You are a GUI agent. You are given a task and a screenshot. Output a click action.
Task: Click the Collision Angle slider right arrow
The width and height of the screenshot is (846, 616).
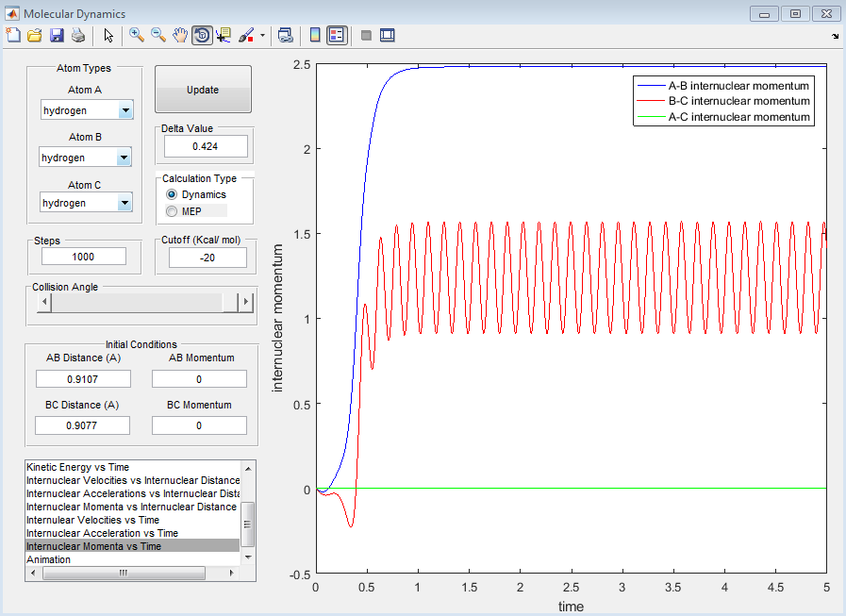[245, 302]
